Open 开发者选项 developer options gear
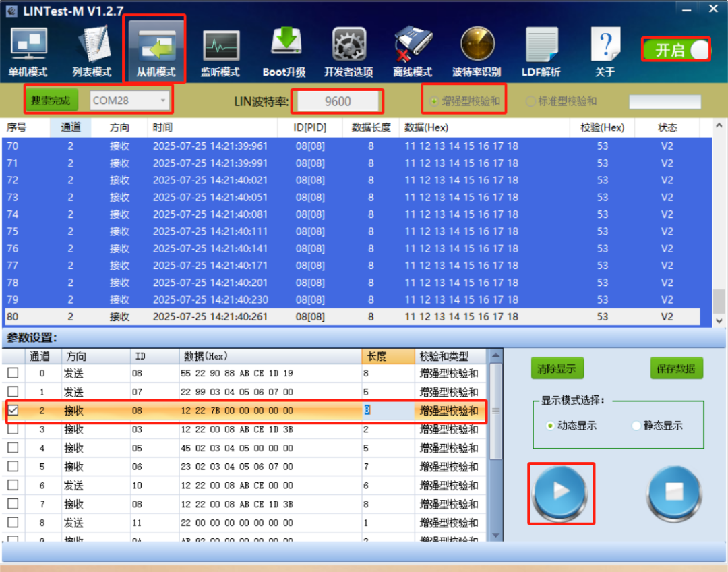Image resolution: width=728 pixels, height=572 pixels. click(x=348, y=51)
